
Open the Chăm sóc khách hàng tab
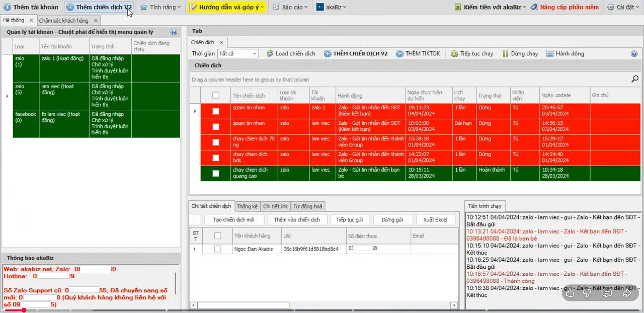(x=63, y=21)
